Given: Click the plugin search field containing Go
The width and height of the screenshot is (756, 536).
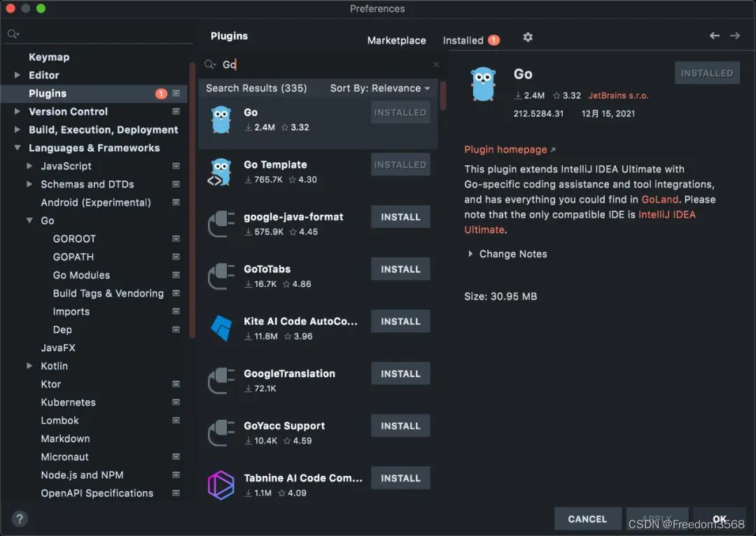Looking at the screenshot, I should point(321,64).
